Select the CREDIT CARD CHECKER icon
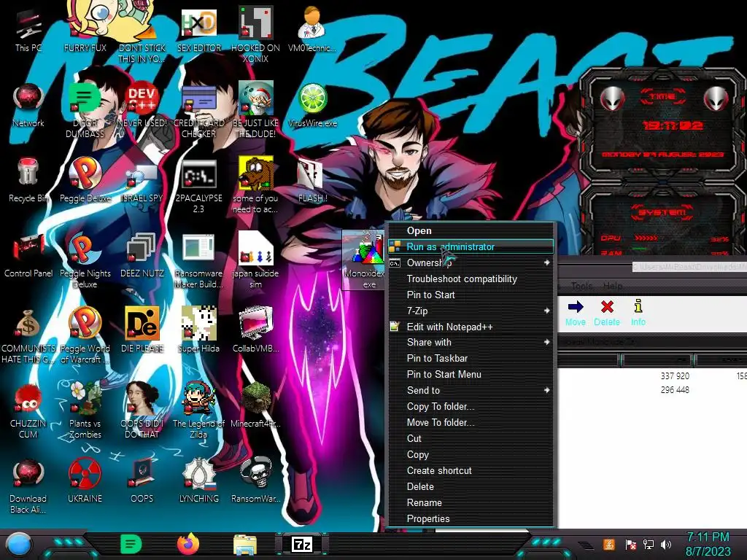The width and height of the screenshot is (747, 560). [199, 110]
